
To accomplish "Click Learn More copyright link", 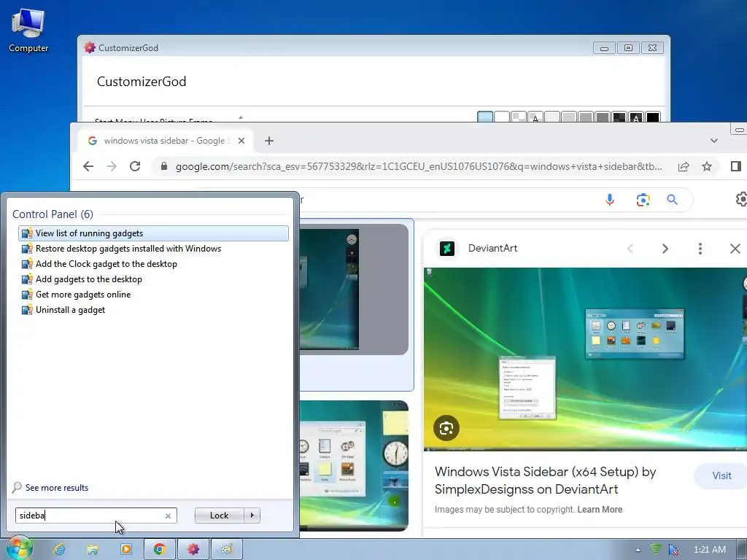I will click(600, 510).
